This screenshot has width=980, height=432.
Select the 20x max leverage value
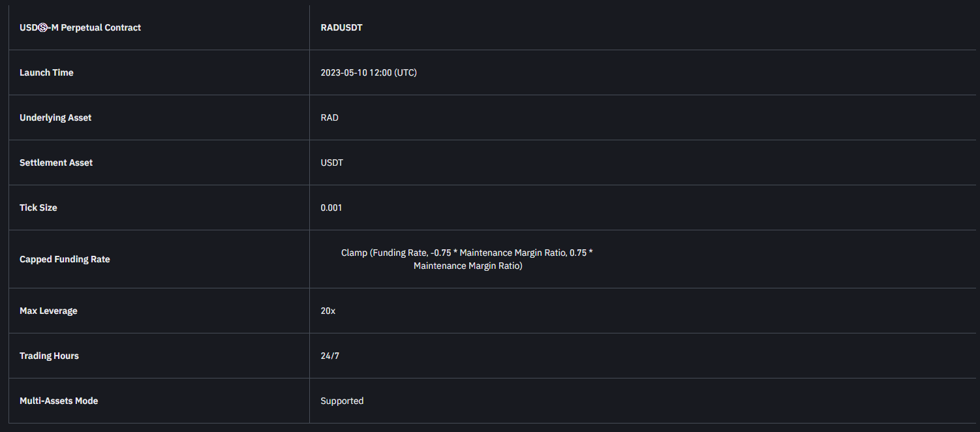tap(328, 311)
